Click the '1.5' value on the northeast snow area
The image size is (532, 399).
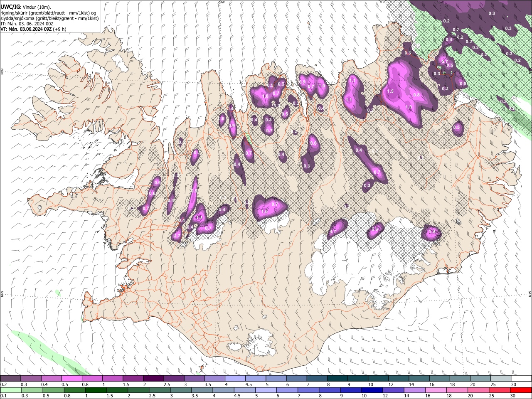point(390,91)
